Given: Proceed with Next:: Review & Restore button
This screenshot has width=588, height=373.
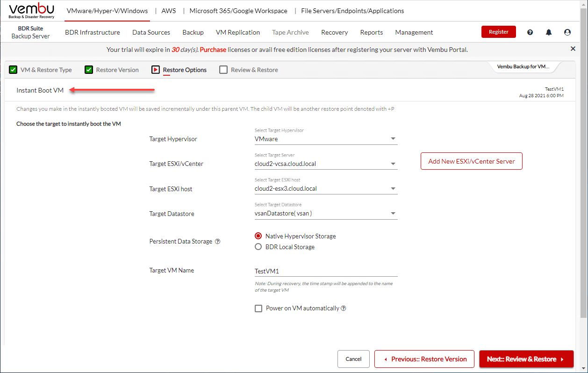Looking at the screenshot, I should tap(526, 359).
